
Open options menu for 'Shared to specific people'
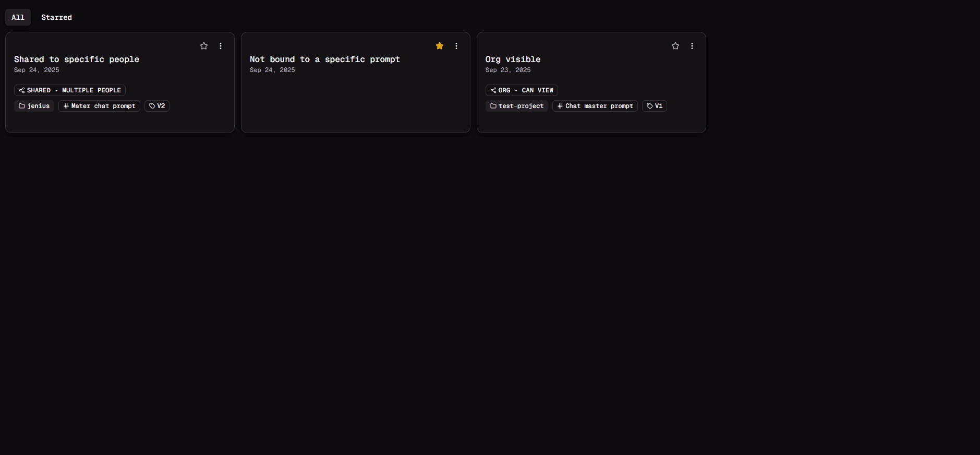221,46
